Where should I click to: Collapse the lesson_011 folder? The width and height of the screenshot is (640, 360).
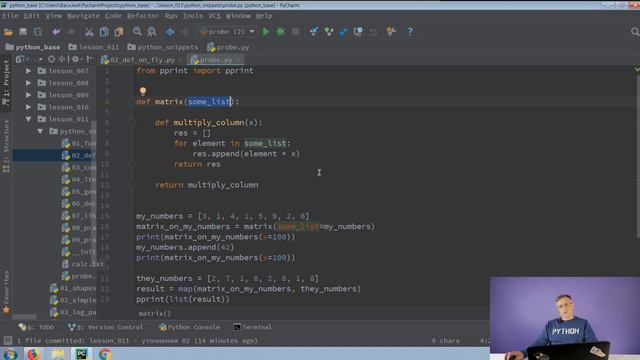click(x=28, y=119)
